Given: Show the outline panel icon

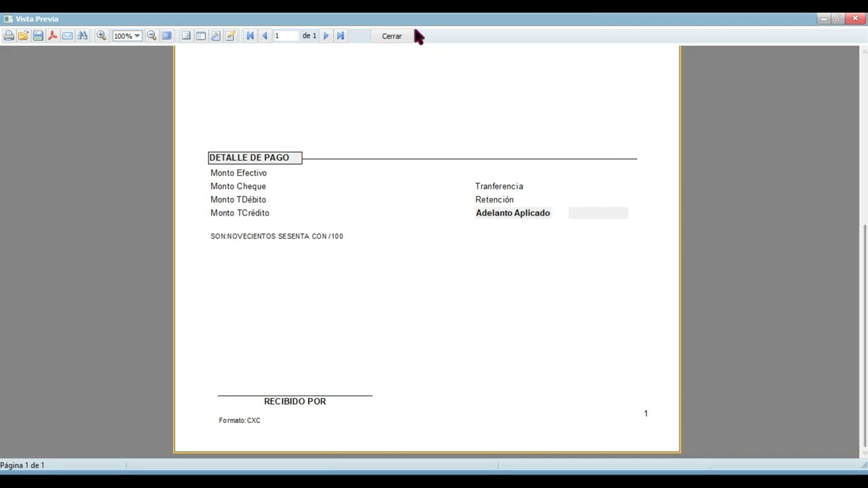Looking at the screenshot, I should (x=186, y=36).
